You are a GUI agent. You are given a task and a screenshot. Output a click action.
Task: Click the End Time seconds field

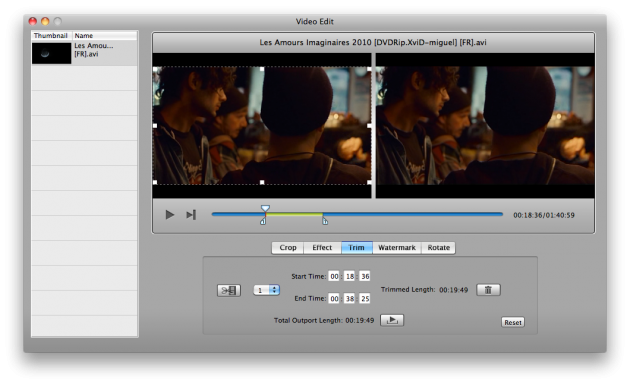click(x=364, y=299)
